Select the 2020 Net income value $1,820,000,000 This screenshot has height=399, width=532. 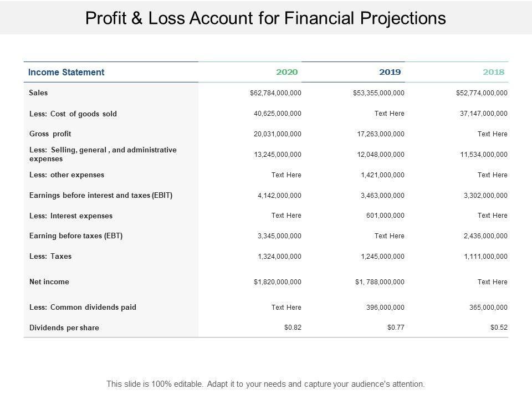277,282
